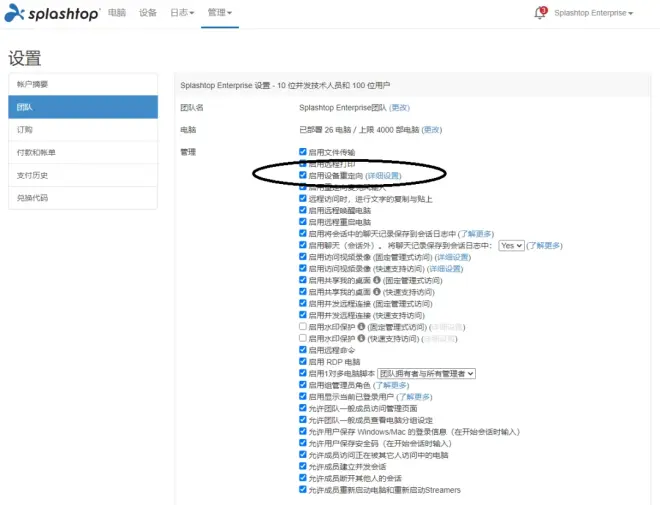Enable checkbox 启用水印保护 (快速支持访问)
Image resolution: width=660 pixels, height=505 pixels.
point(303,338)
